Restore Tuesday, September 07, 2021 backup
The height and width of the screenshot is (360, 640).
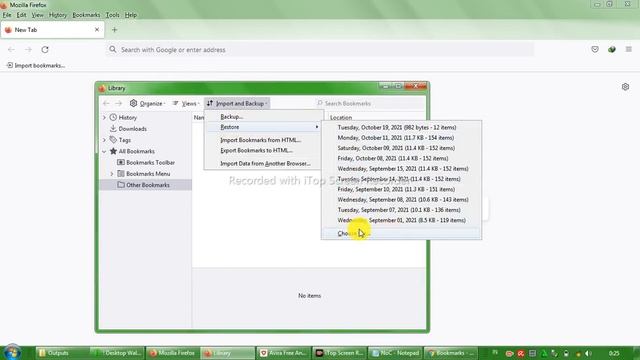click(x=401, y=210)
